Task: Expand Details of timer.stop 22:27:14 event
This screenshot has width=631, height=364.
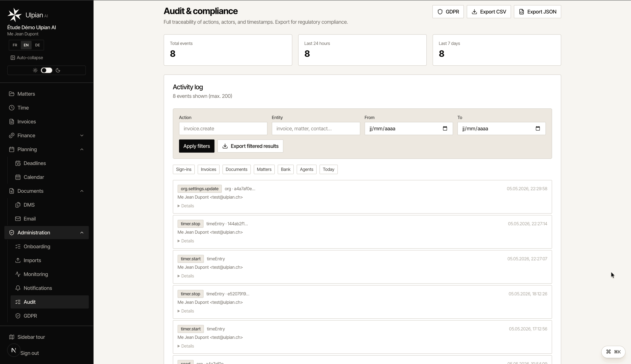Action: (186, 241)
